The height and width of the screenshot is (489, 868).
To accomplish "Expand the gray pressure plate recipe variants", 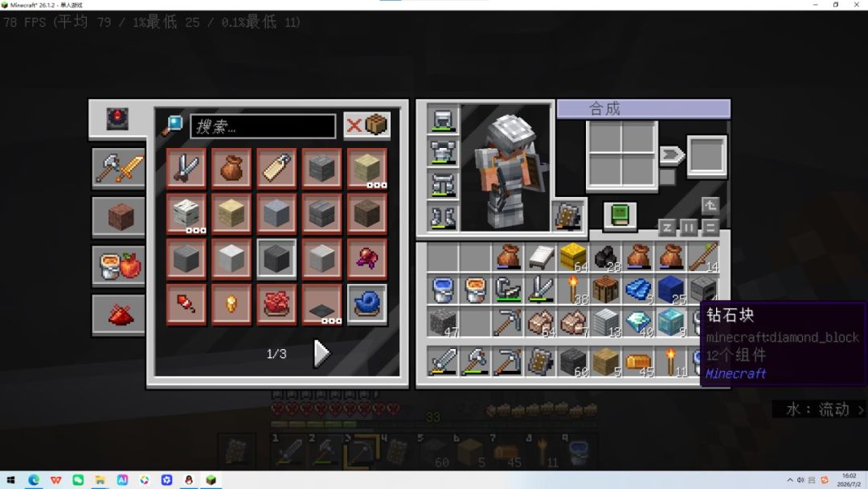I will click(x=322, y=305).
